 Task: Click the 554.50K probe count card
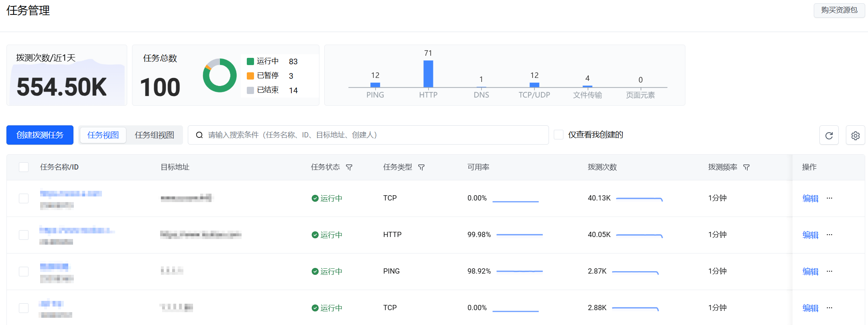click(x=67, y=75)
